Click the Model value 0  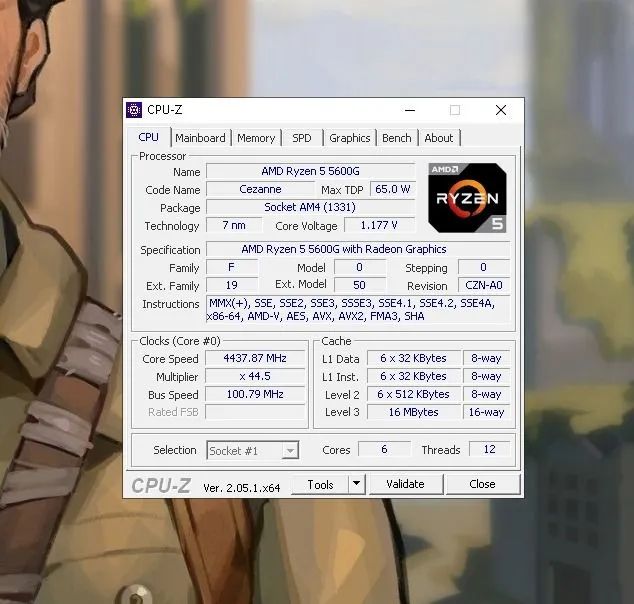tap(359, 267)
